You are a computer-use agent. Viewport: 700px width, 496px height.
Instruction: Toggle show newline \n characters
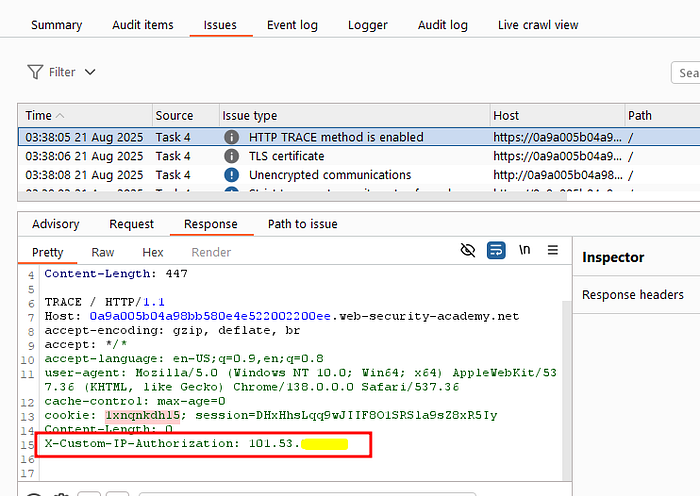pos(525,250)
